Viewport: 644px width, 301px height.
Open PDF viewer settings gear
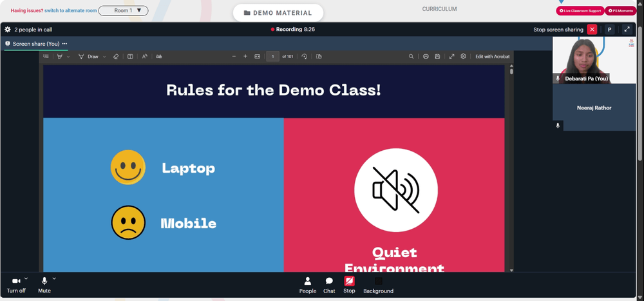point(463,56)
